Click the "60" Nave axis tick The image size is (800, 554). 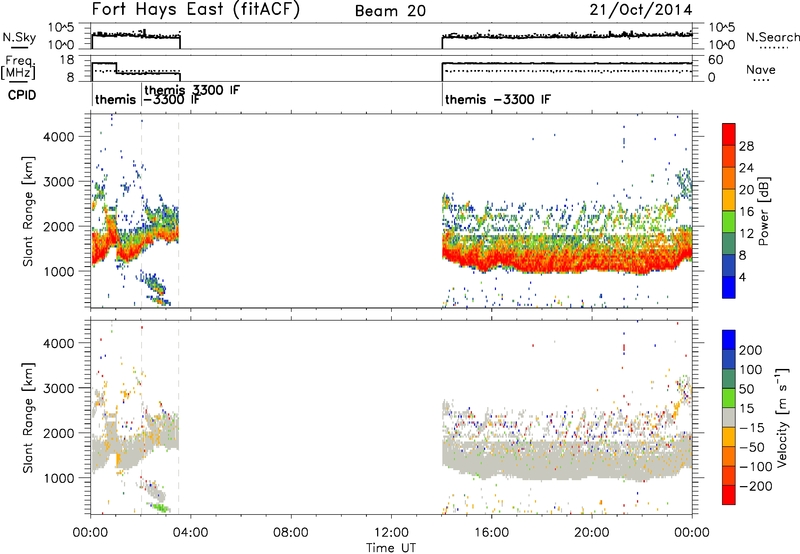pyautogui.click(x=716, y=60)
